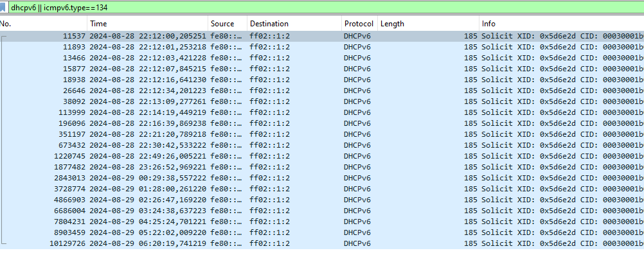Sort packets by the Time column header
644x262 pixels.
(x=147, y=24)
